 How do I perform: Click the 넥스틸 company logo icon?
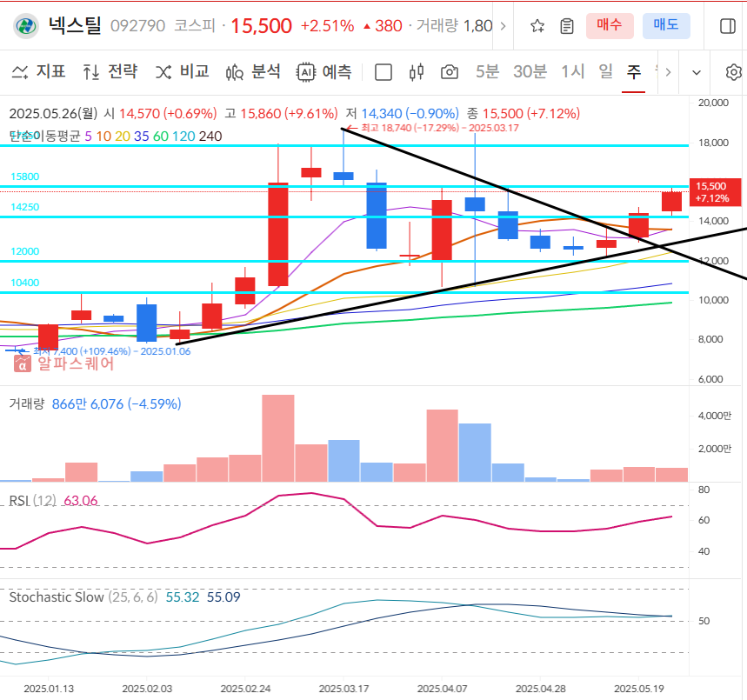26,26
